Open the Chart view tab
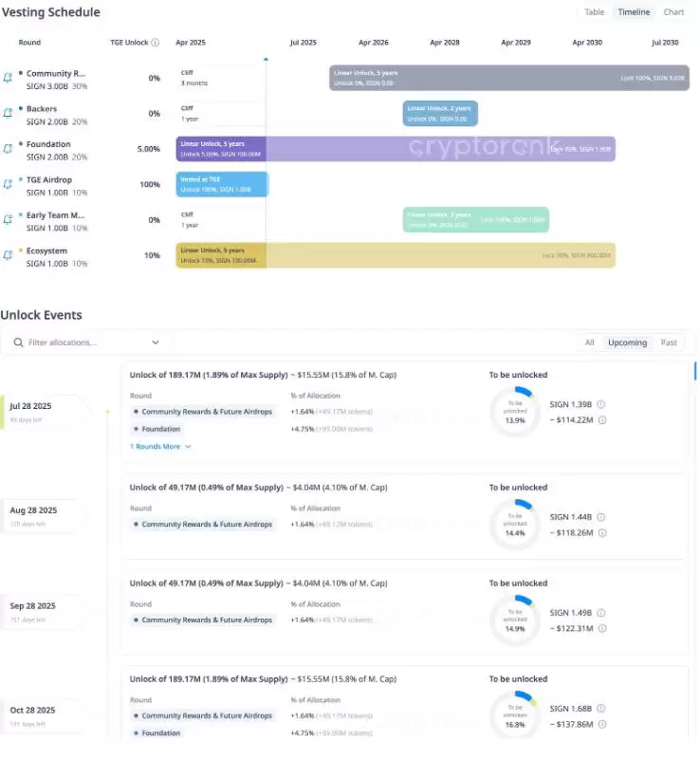Viewport: 700px width, 759px height. [673, 12]
